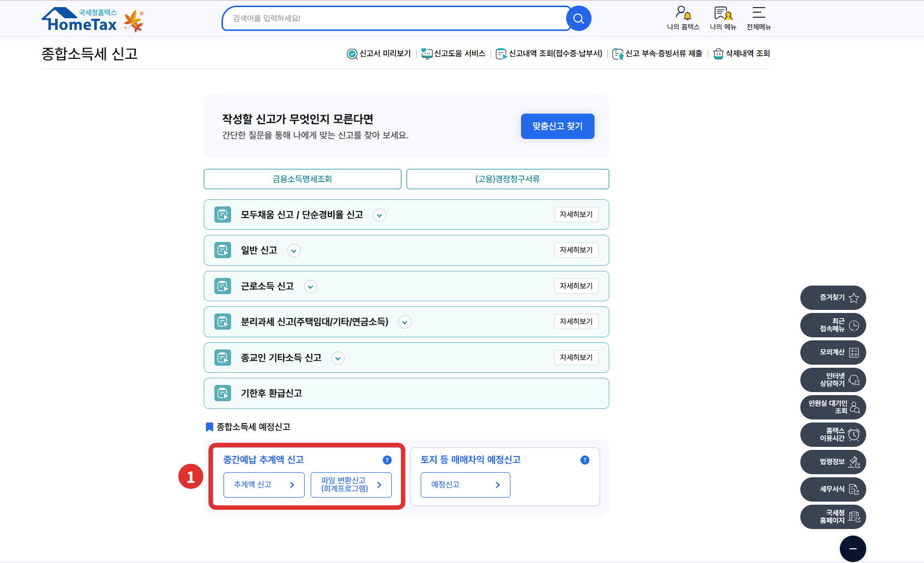Screen dimensions: 924x563
Task: Open the 모의계산 side button
Action: pyautogui.click(x=833, y=353)
